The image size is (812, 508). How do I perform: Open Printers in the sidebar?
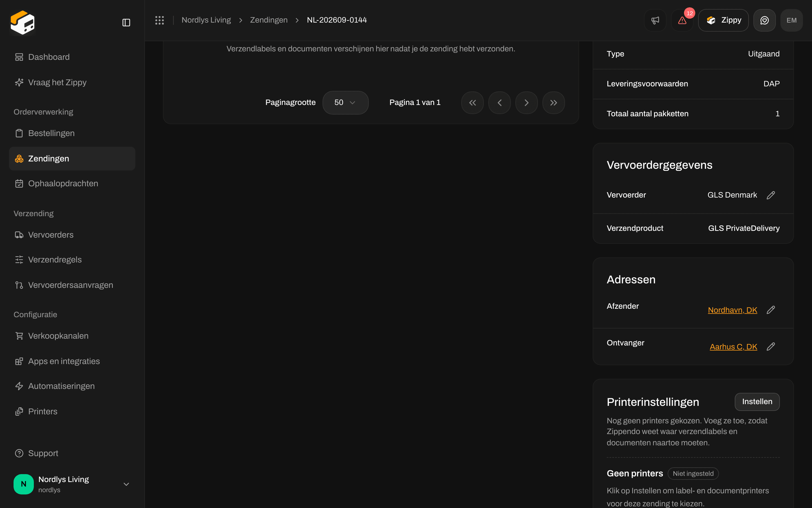72,411
